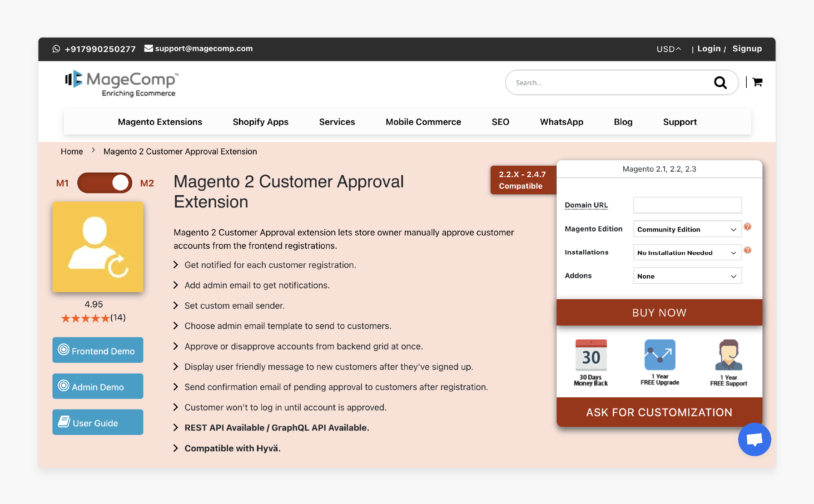Open Magento Extensions menu
This screenshot has height=504, width=814.
pos(160,122)
